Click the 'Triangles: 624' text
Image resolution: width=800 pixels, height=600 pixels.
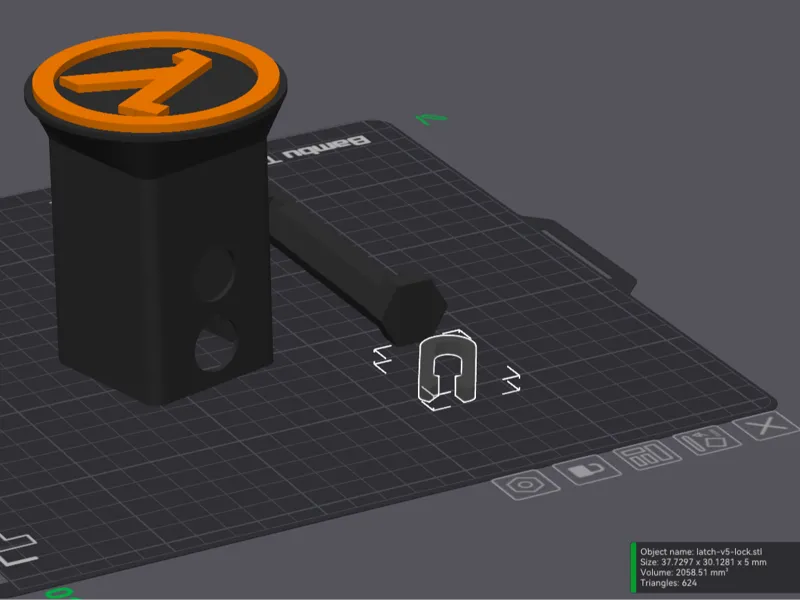click(x=668, y=583)
